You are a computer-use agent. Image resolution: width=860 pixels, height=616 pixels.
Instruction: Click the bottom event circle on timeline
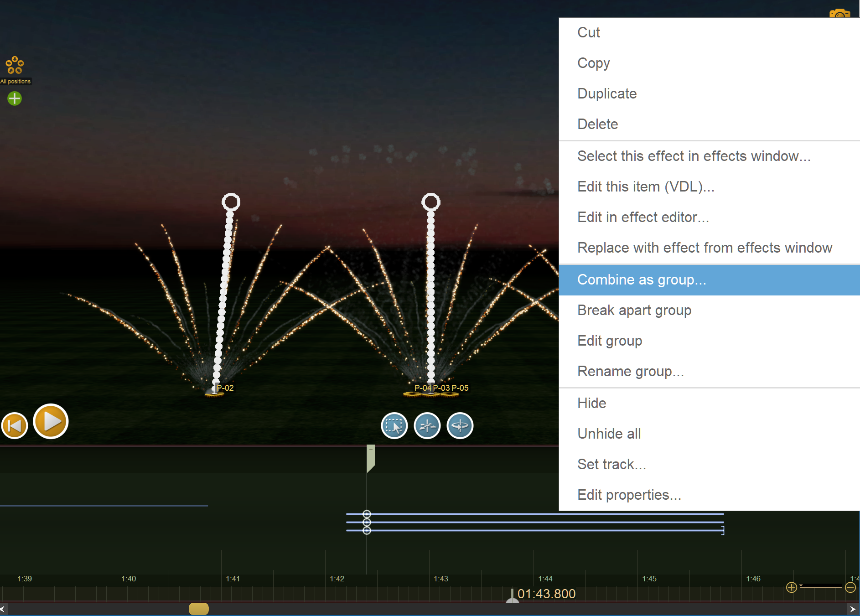coord(367,531)
